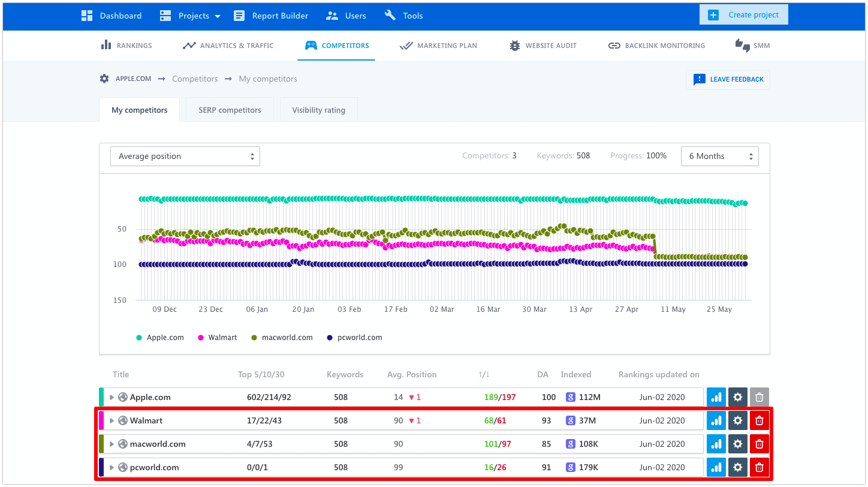Switch to the Visibility rating sub-tab
The width and height of the screenshot is (868, 487).
tap(318, 110)
